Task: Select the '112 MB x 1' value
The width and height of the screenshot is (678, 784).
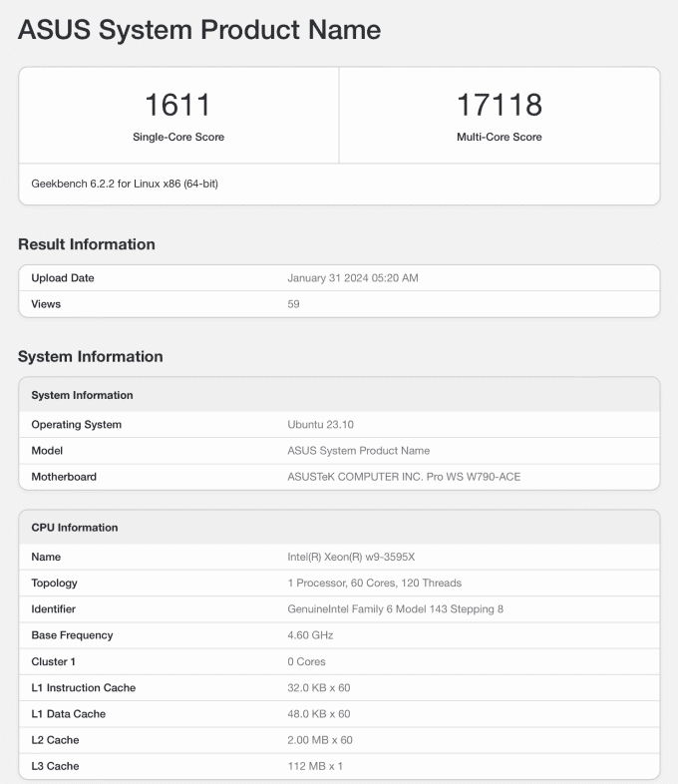Action: [x=315, y=766]
